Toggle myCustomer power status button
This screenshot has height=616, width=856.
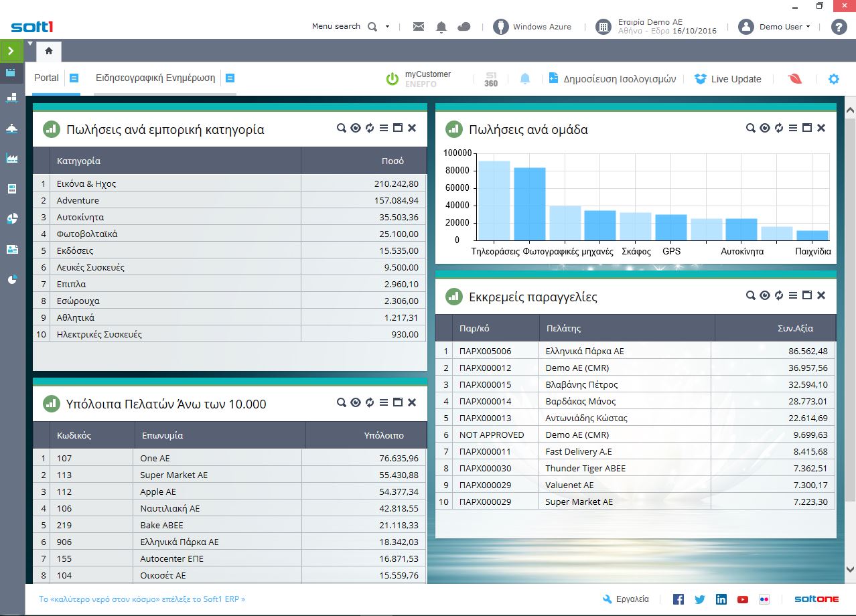point(393,79)
